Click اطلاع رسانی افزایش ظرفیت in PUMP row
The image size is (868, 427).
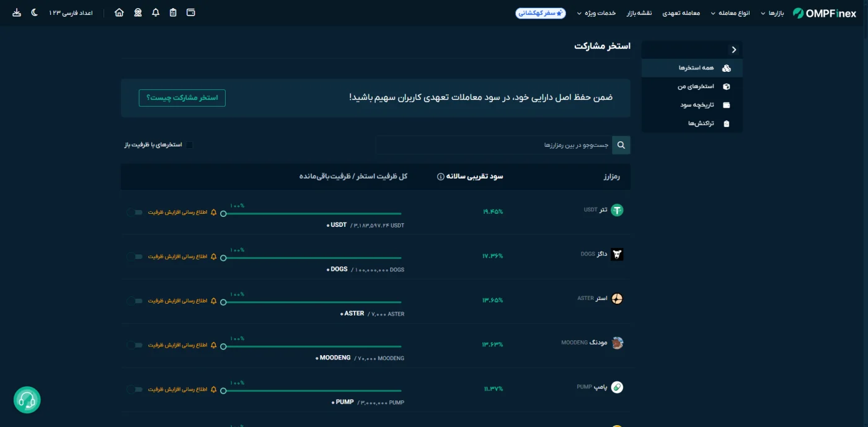pyautogui.click(x=177, y=390)
